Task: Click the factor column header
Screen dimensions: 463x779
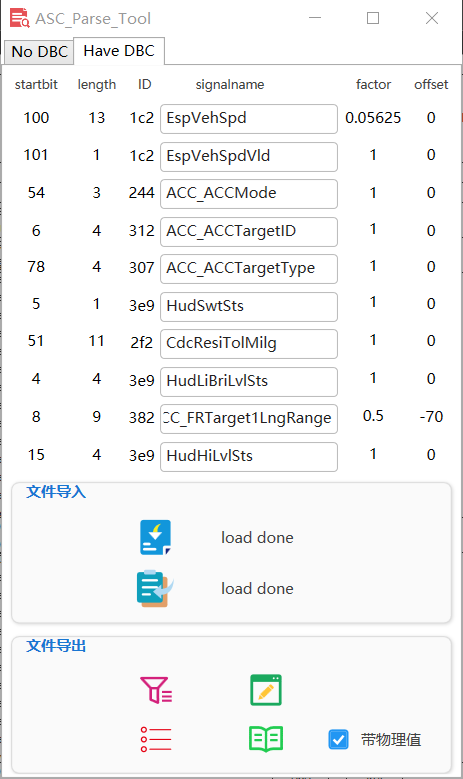Action: pos(374,84)
